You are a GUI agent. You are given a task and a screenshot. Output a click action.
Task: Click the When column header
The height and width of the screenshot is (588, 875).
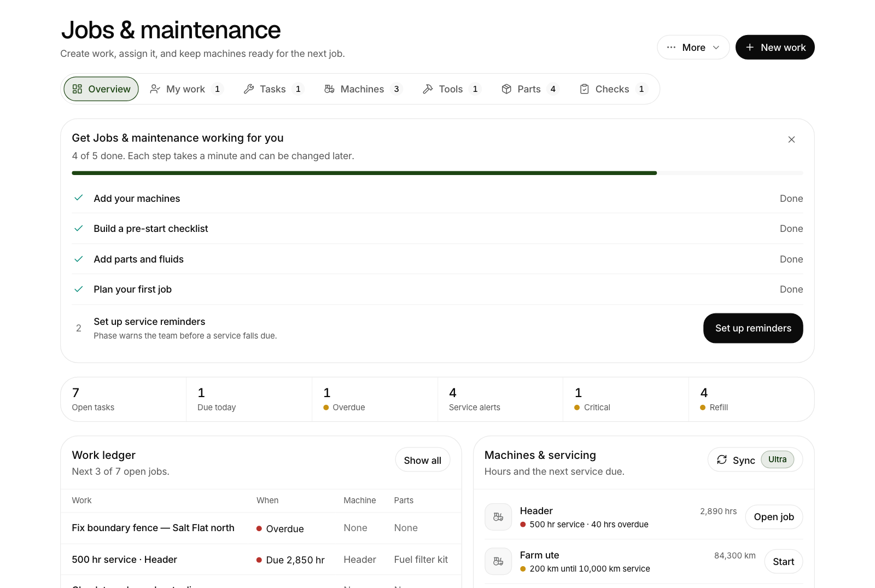coord(267,500)
